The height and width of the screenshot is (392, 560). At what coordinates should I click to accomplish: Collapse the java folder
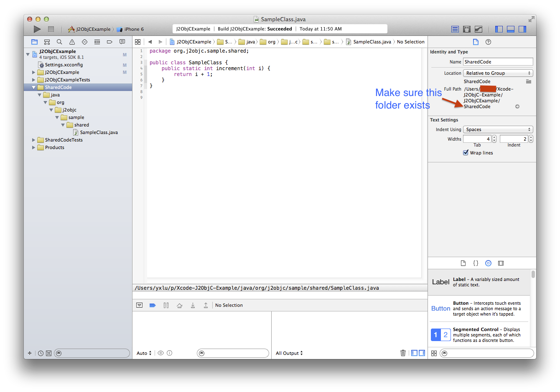coord(40,95)
